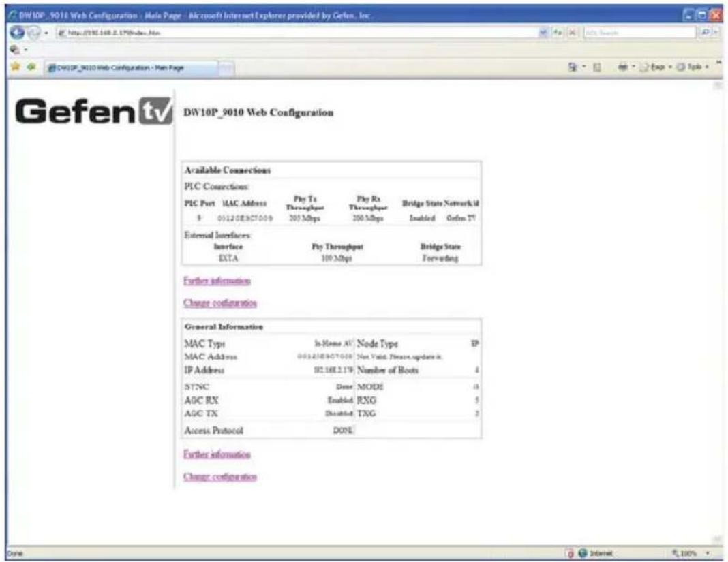728x562 pixels.
Task: Click the IP Address label
Action: 204,371
